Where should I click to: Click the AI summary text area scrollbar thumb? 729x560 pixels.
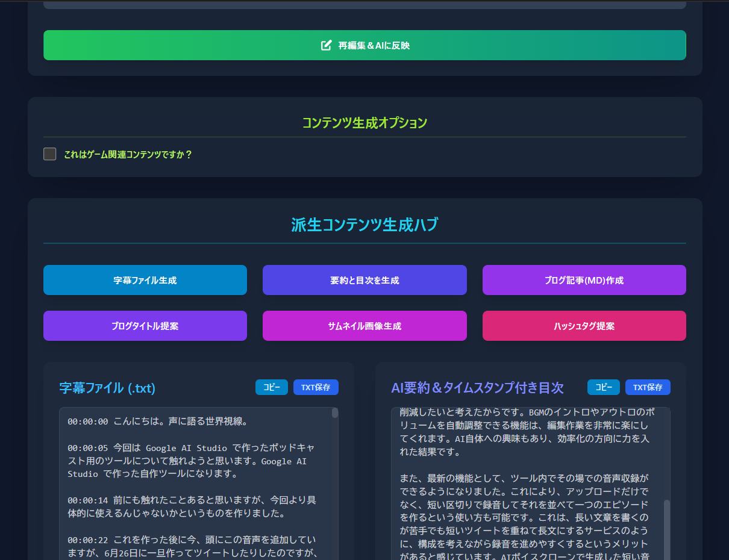[x=667, y=529]
